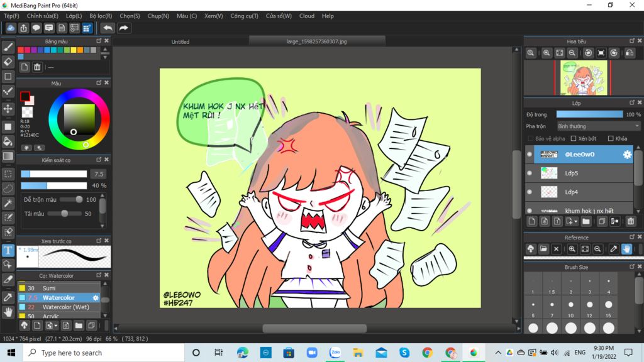Image resolution: width=644 pixels, height=362 pixels.
Task: Click the Undo arrow in toolbar
Action: pyautogui.click(x=108, y=28)
